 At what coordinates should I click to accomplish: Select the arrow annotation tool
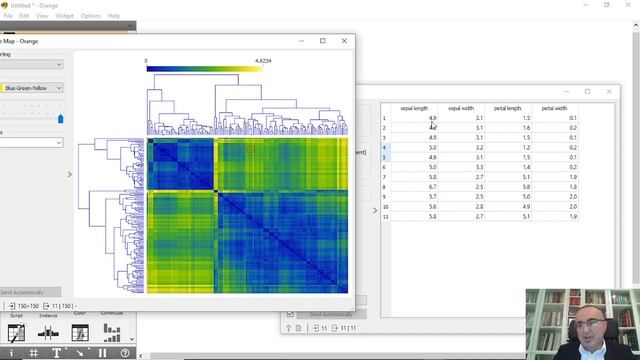click(x=80, y=353)
